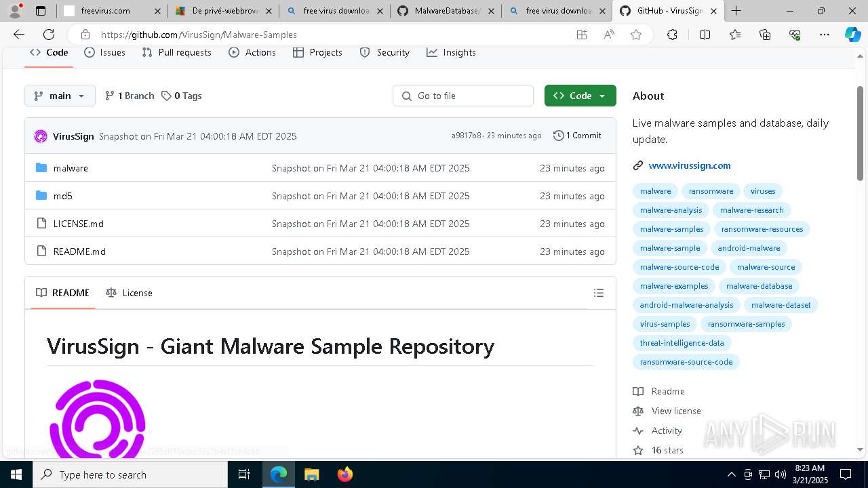Switch to MalwareDatabase browser tab

tap(446, 11)
